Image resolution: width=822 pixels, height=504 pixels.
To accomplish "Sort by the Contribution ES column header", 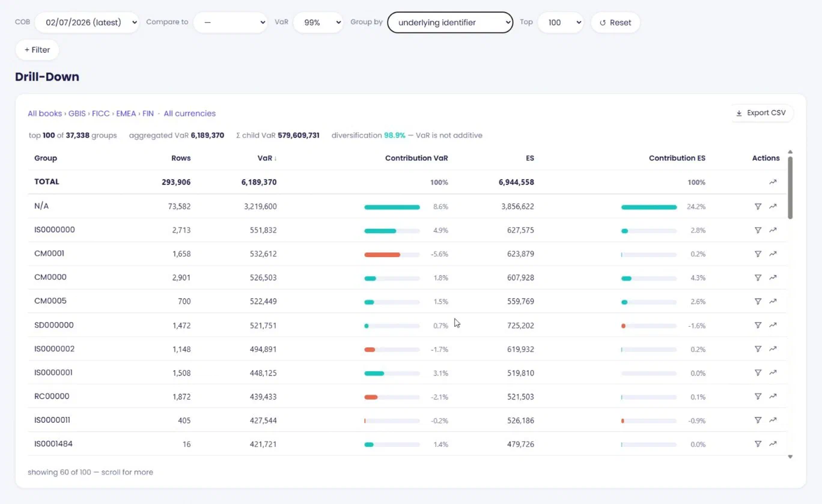I will point(677,158).
